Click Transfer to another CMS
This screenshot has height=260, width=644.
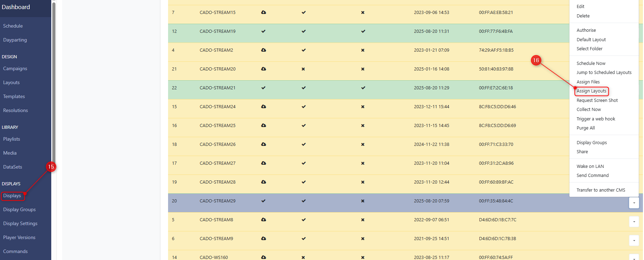pos(601,190)
